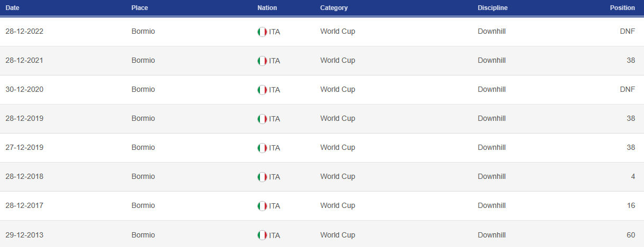
Task: Select the Italy flag in 30-12-2020 row
Action: (262, 90)
